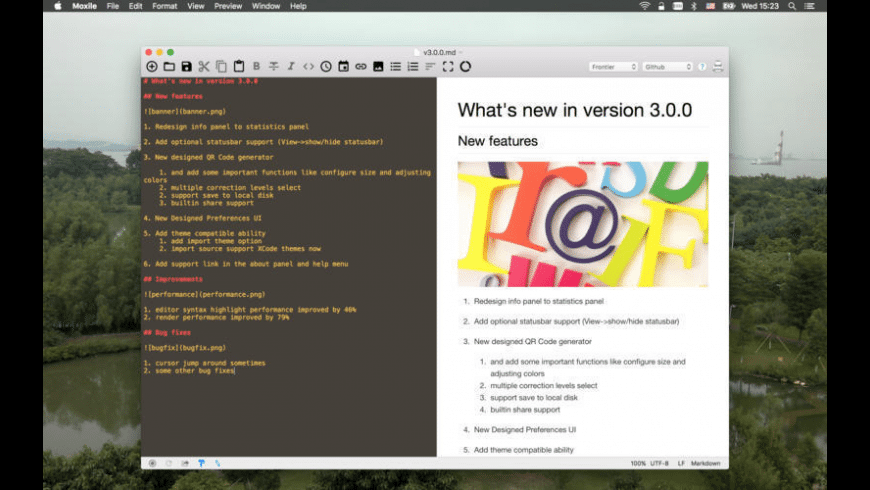
Task: Open the File menu
Action: [x=113, y=6]
